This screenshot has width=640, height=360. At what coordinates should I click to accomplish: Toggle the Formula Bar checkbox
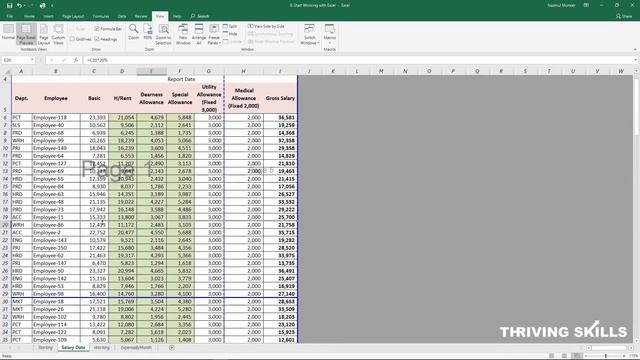point(108,29)
